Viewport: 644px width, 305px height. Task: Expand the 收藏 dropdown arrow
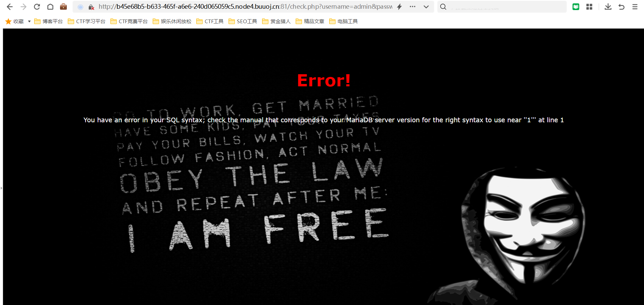[29, 21]
